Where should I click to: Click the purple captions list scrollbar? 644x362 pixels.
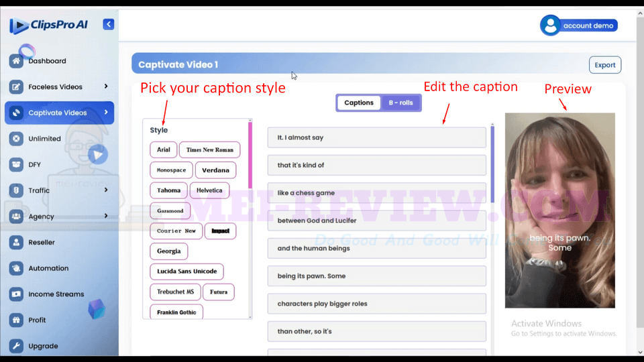[x=492, y=165]
